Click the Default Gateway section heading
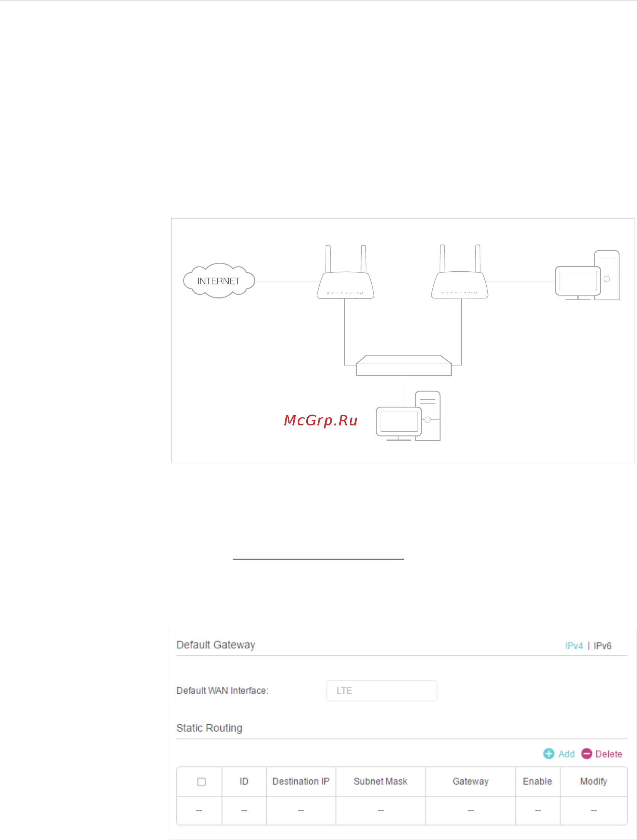 point(216,645)
